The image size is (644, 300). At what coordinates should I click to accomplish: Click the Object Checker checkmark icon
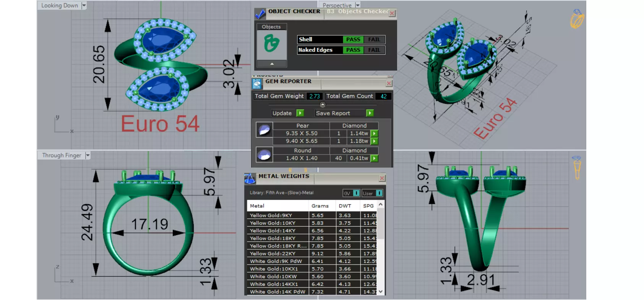260,14
